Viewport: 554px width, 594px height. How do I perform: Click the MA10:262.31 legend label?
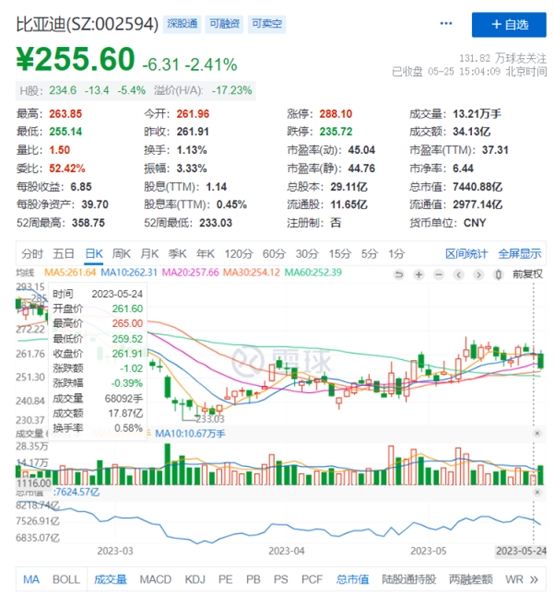(x=129, y=272)
